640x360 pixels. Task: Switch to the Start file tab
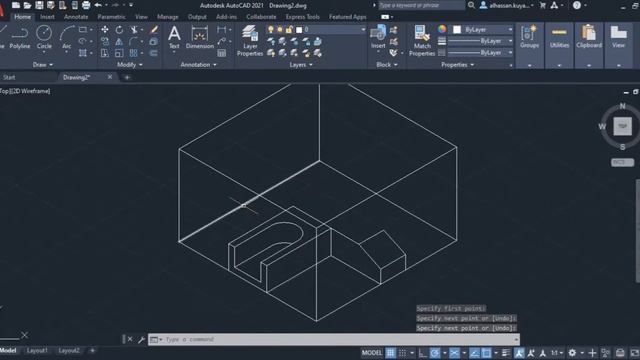9,77
